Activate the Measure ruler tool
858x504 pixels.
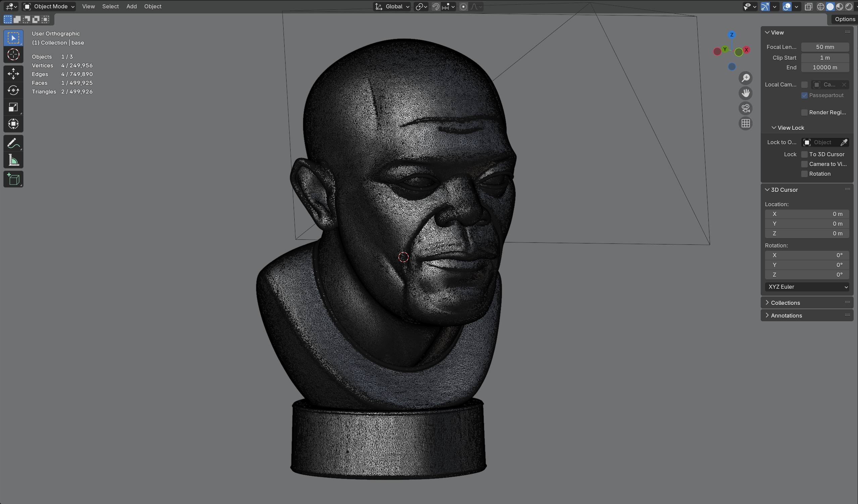pos(13,160)
